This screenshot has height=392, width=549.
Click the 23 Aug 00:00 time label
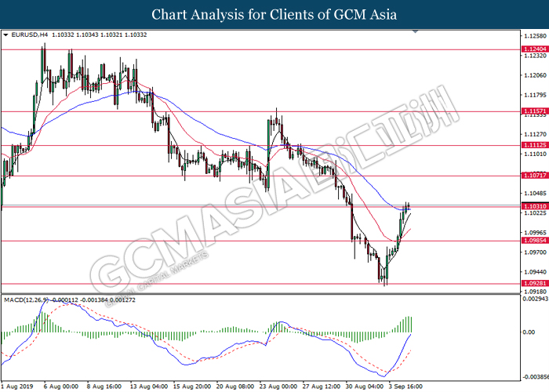[x=278, y=387]
